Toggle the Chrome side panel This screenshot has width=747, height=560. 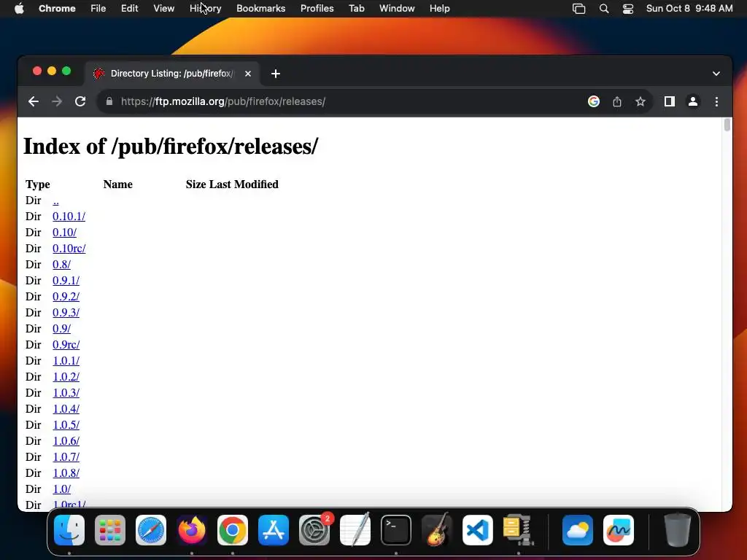pos(670,101)
